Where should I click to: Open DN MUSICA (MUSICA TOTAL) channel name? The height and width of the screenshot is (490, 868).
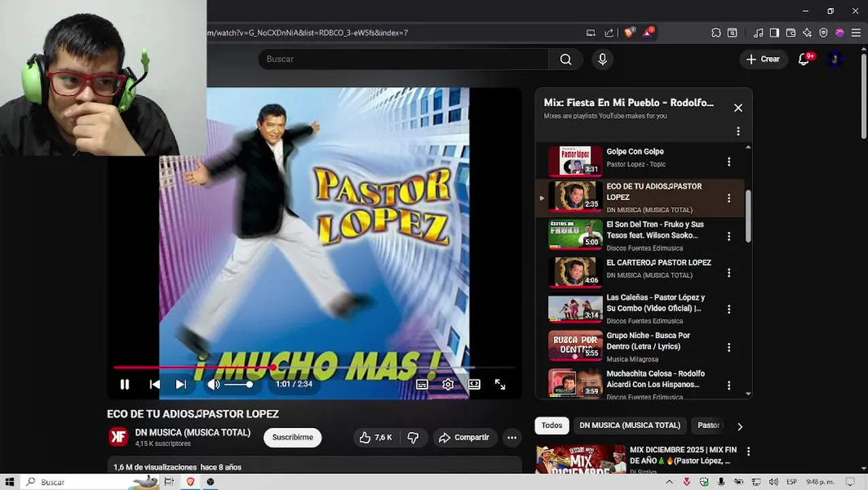tap(193, 433)
